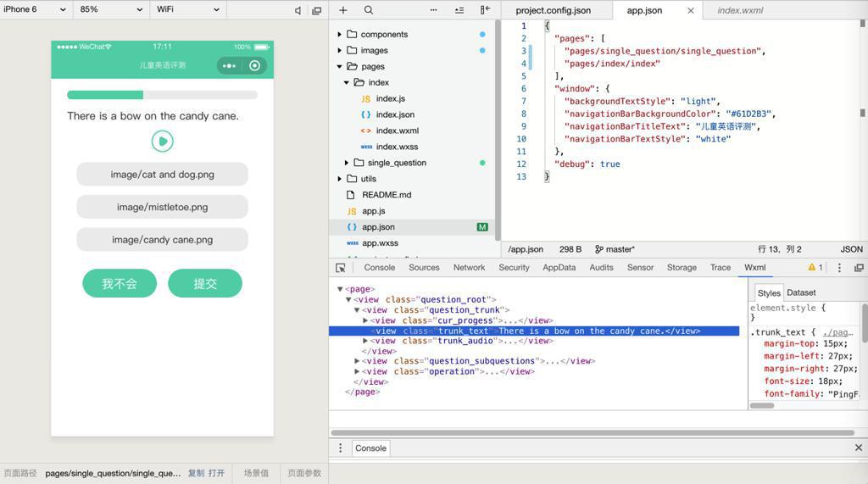Collapse question_root view node
The height and width of the screenshot is (484, 868).
pos(348,299)
